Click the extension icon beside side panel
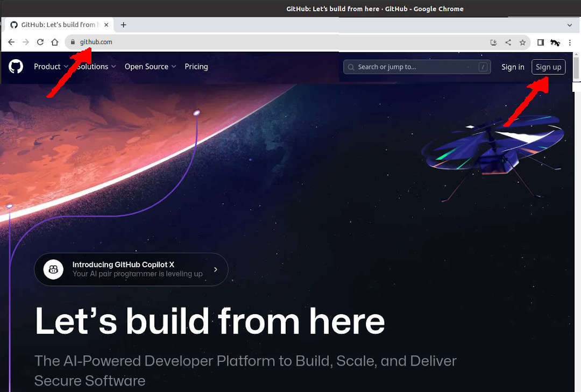Viewport: 581px width, 392px height. [555, 42]
